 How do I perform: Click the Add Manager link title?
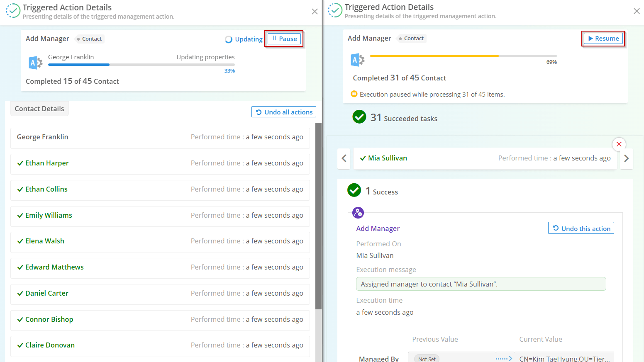click(x=378, y=228)
